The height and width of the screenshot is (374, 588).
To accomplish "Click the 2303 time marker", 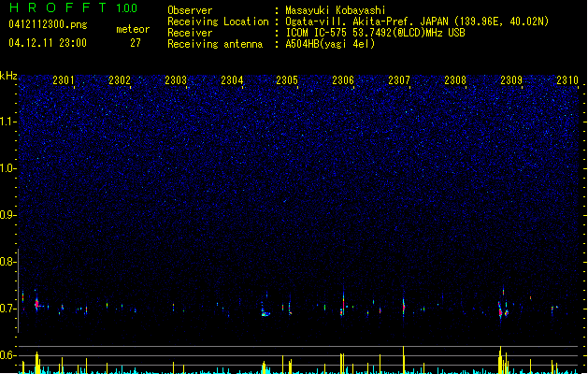I will pos(176,80).
